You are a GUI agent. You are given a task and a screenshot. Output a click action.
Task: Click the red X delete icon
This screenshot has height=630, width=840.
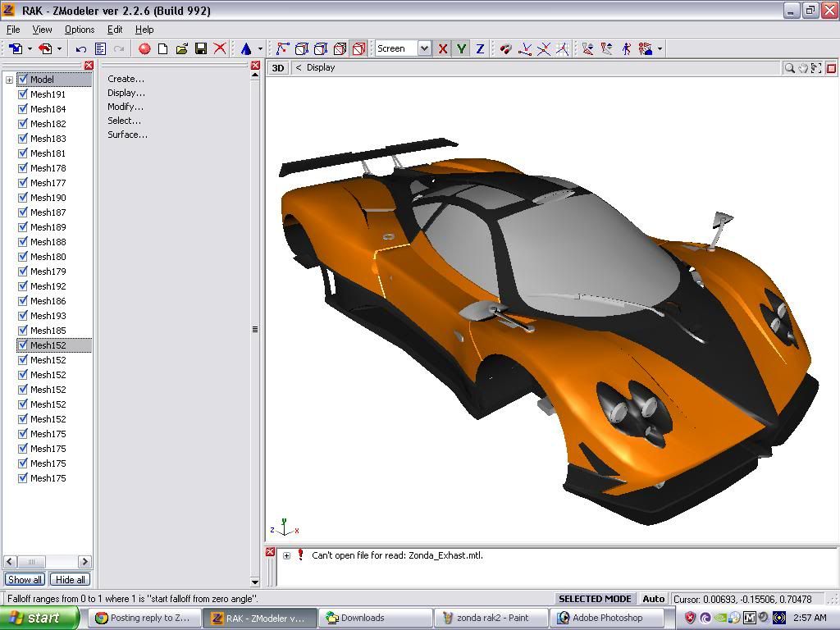click(220, 49)
